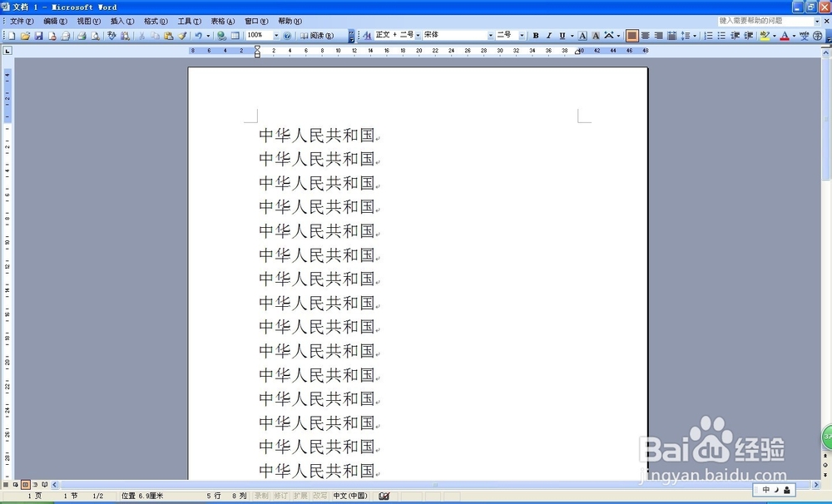Open the 插入 menu

tap(122, 22)
